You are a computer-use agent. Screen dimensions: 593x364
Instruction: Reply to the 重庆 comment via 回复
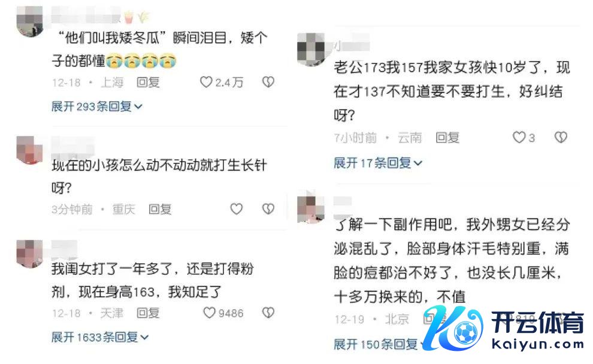160,209
